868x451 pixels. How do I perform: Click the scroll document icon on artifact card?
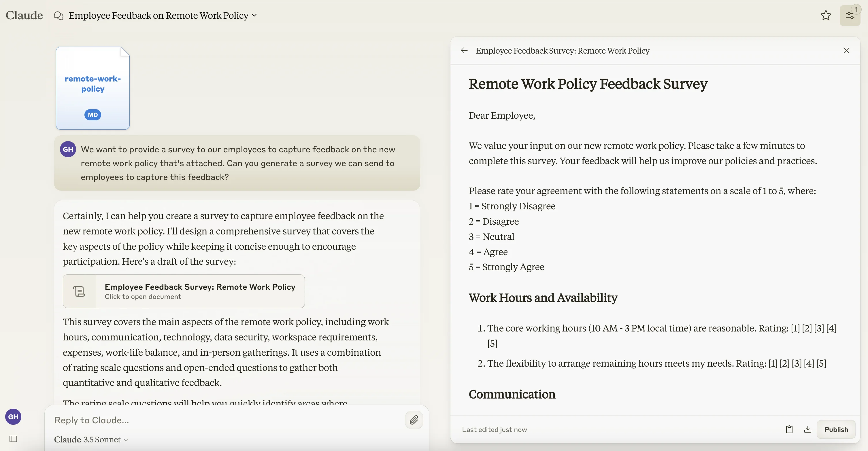click(79, 291)
